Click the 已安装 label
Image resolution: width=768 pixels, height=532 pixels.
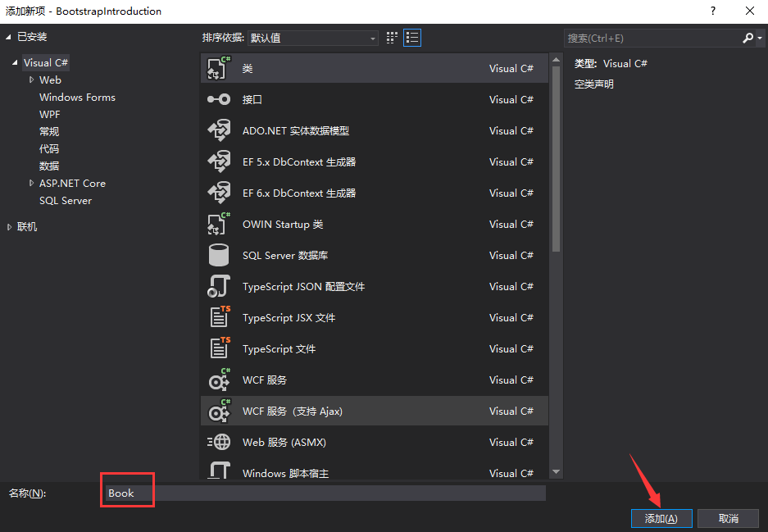(x=32, y=37)
